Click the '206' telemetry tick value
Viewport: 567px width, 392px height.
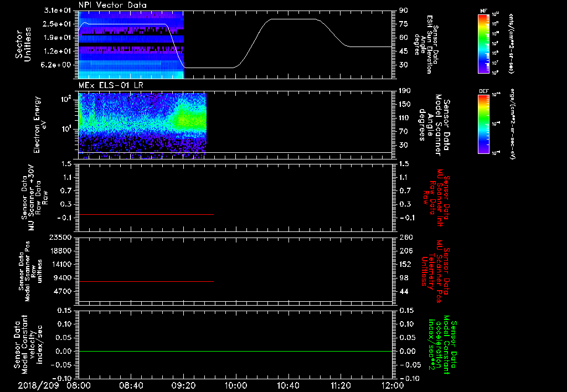pos(405,251)
